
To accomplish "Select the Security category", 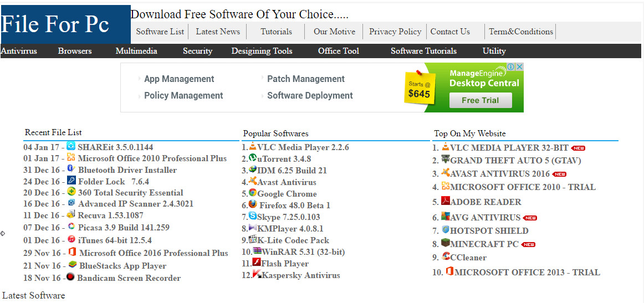I will click(197, 51).
